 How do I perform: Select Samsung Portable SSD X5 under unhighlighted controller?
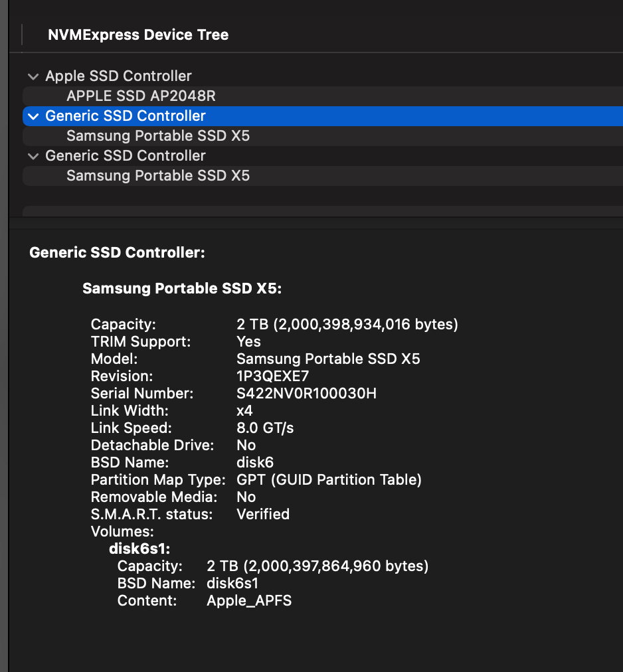click(x=322, y=176)
